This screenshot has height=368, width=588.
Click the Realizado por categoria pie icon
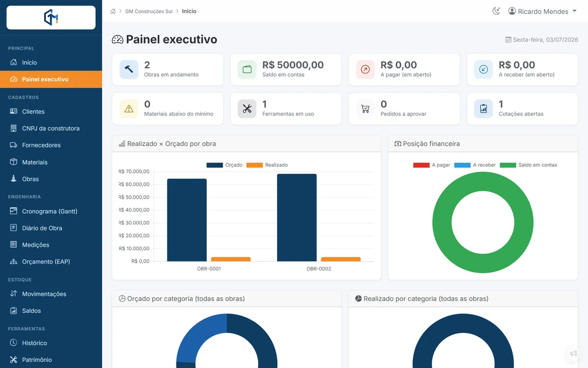(x=358, y=299)
